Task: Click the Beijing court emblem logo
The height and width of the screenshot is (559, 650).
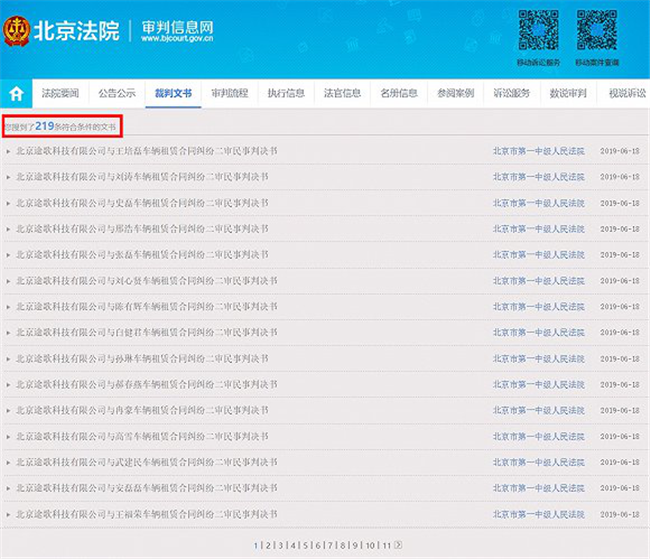Action: tap(16, 31)
